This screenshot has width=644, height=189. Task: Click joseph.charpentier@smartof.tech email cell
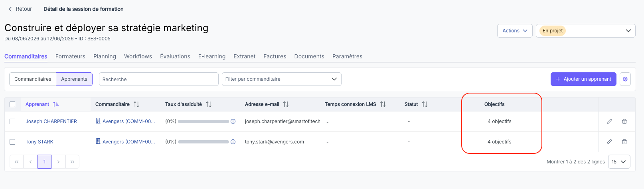click(x=282, y=121)
